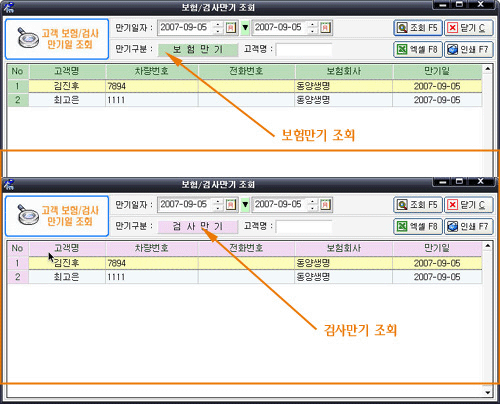Print using 인쇄 F7 in upper window
Image resolution: width=500 pixels, height=404 pixels.
pos(468,50)
